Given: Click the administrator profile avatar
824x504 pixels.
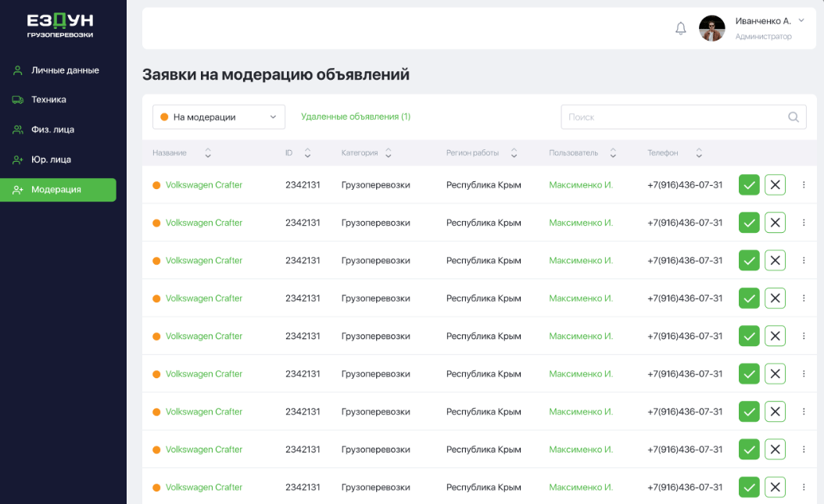Looking at the screenshot, I should 711,29.
